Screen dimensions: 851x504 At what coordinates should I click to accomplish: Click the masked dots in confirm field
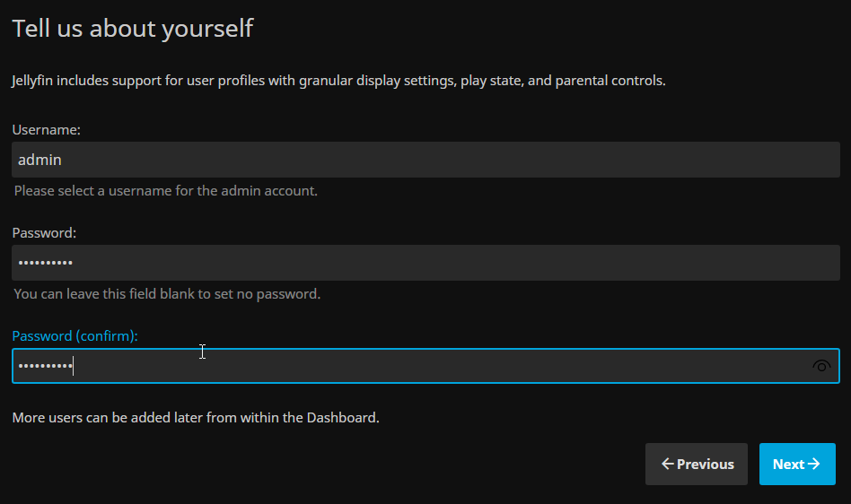pos(45,366)
